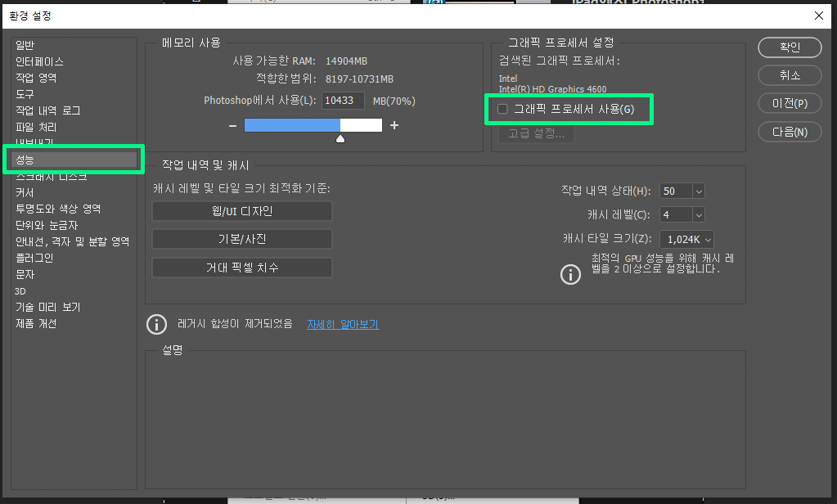Open the 캐시 타일 크기(Z) dropdown
The image size is (837, 504).
(686, 239)
